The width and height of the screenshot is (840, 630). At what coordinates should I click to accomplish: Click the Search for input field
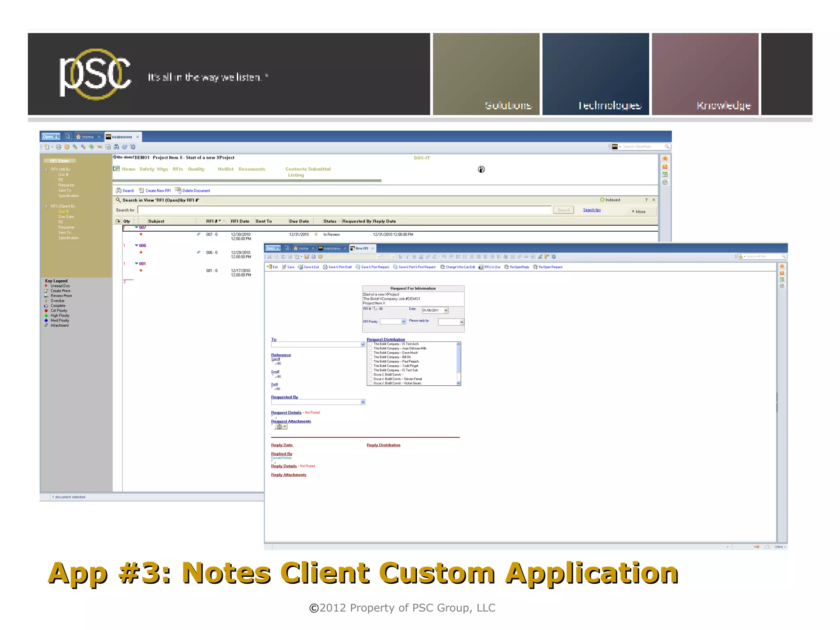click(x=345, y=210)
